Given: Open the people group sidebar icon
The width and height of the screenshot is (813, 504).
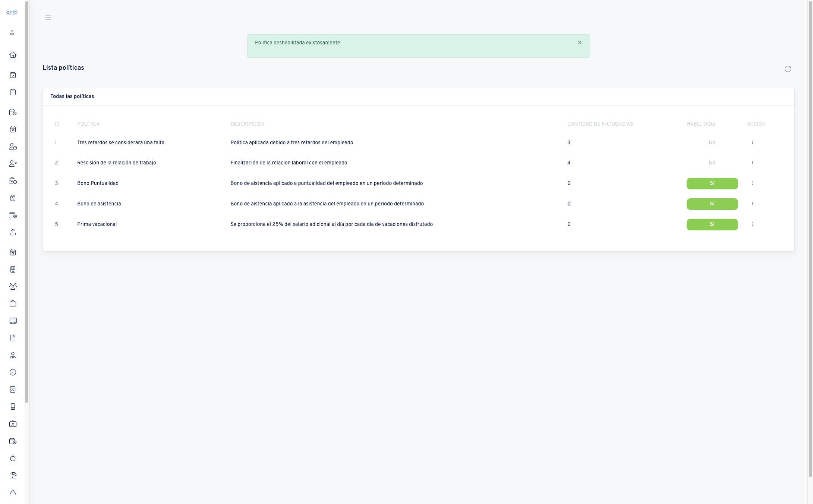Looking at the screenshot, I should click(13, 287).
